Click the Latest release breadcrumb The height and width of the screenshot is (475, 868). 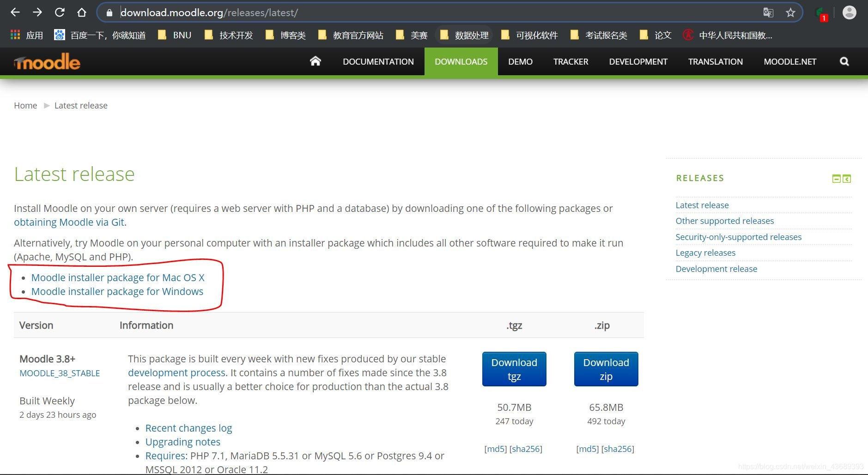click(81, 105)
